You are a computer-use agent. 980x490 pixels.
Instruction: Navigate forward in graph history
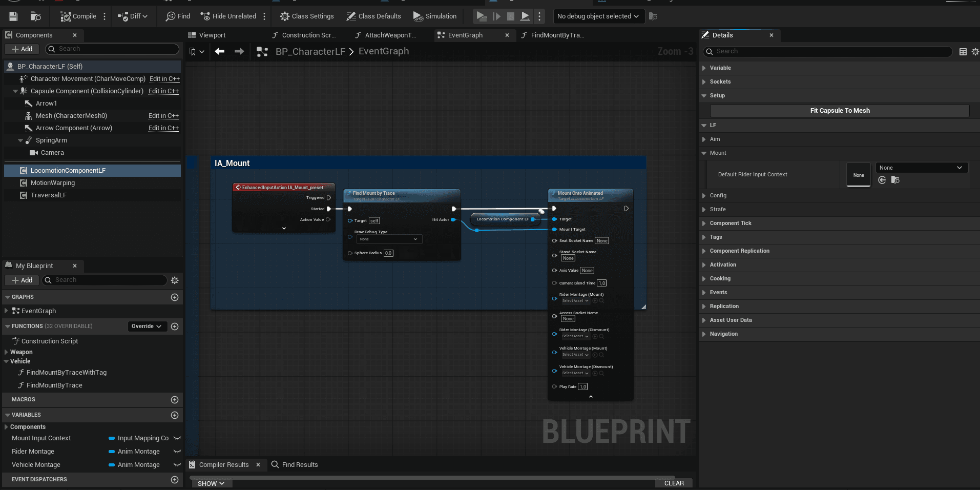tap(239, 51)
